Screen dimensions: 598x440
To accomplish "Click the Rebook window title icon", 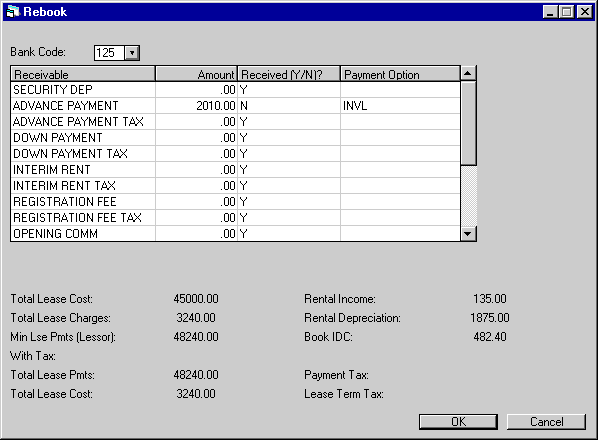I will tap(13, 12).
